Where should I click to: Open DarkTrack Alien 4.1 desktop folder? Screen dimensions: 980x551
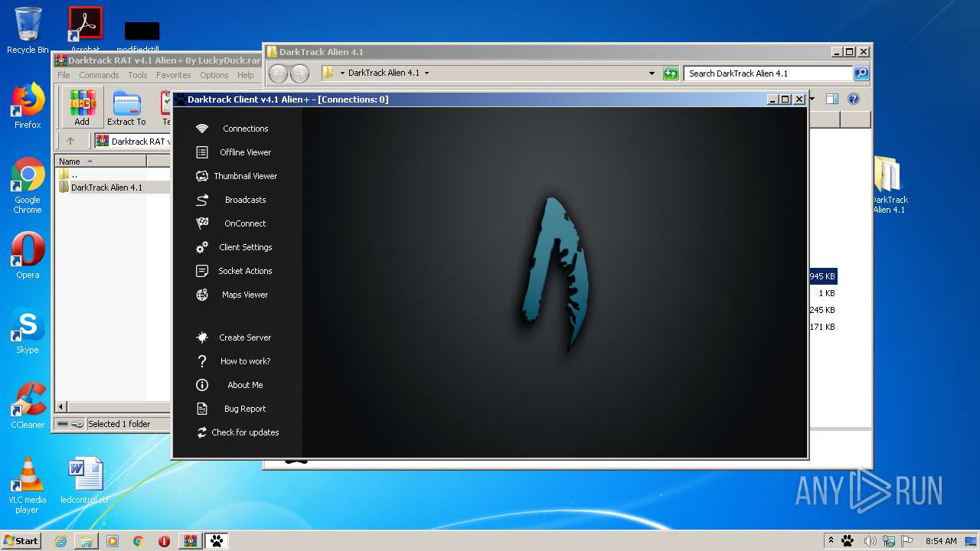point(889,184)
